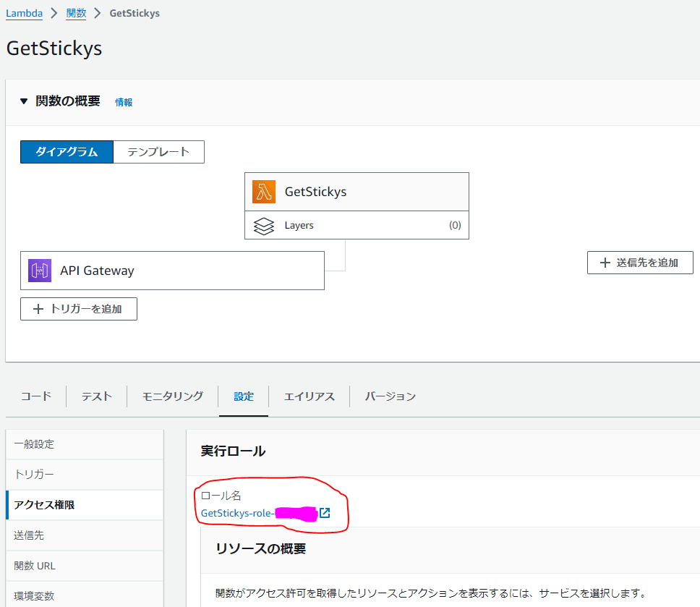This screenshot has width=700, height=607.
Task: Switch to テンプレート view
Action: click(x=159, y=152)
